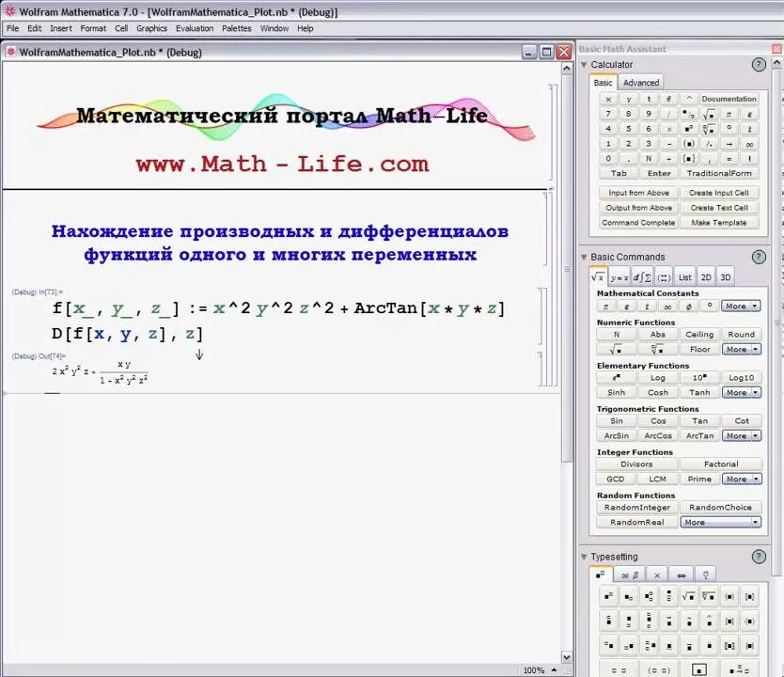The width and height of the screenshot is (784, 677).
Task: Open More dropdown for Numeric Functions
Action: click(x=742, y=349)
